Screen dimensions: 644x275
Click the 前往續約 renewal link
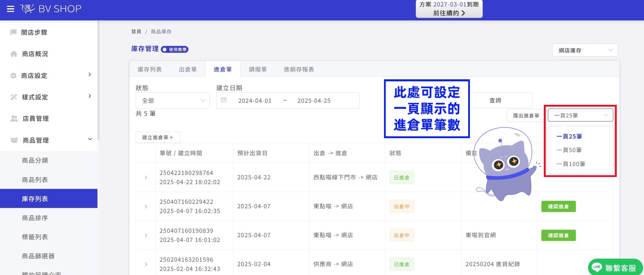449,13
